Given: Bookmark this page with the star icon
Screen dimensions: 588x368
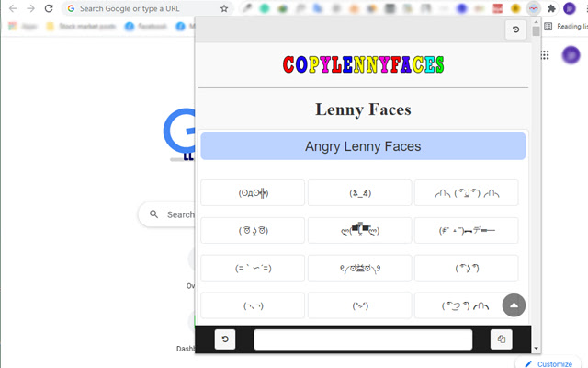Looking at the screenshot, I should [x=224, y=8].
